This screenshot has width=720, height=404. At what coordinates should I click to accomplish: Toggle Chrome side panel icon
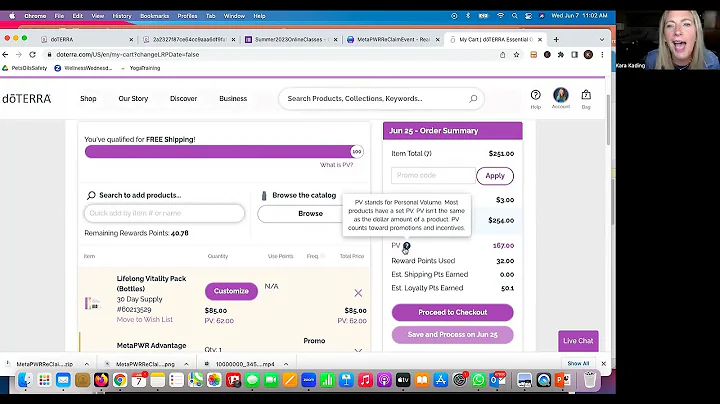(x=574, y=55)
